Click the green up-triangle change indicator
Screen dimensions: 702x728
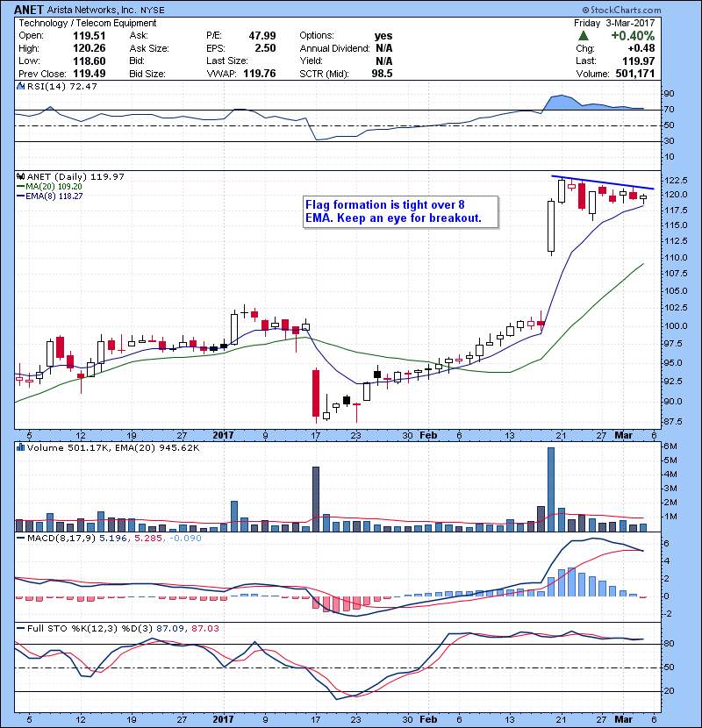[x=583, y=36]
